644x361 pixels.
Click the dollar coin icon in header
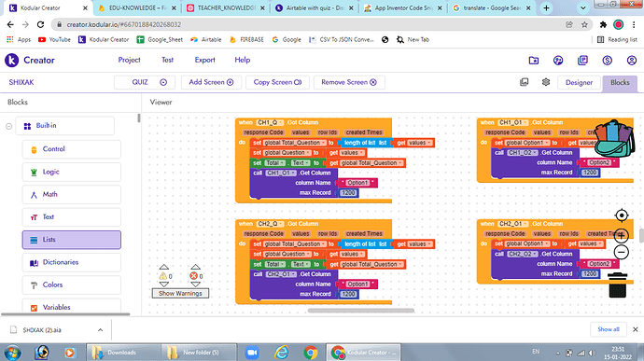pyautogui.click(x=607, y=61)
